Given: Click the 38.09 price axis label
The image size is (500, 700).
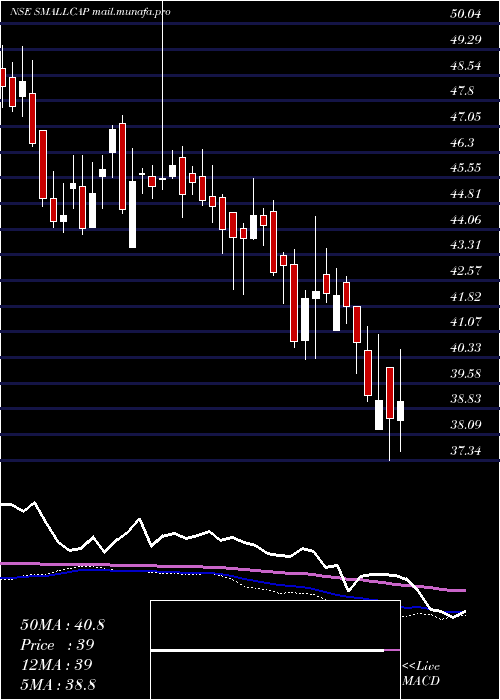Looking at the screenshot, I should (x=466, y=425).
